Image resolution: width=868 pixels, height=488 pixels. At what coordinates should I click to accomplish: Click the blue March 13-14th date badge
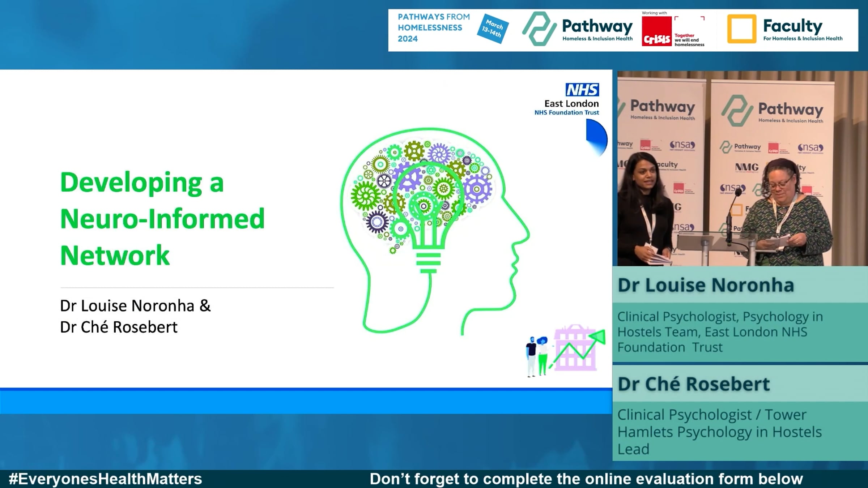pos(493,29)
